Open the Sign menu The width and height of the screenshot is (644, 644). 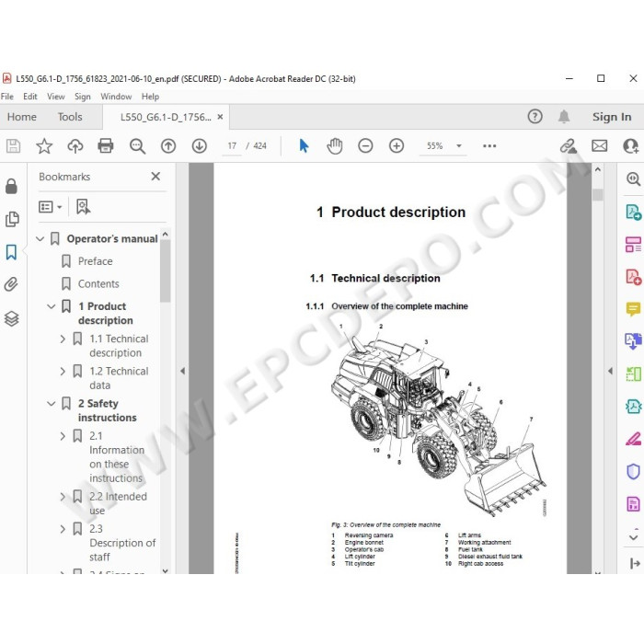[x=83, y=97]
